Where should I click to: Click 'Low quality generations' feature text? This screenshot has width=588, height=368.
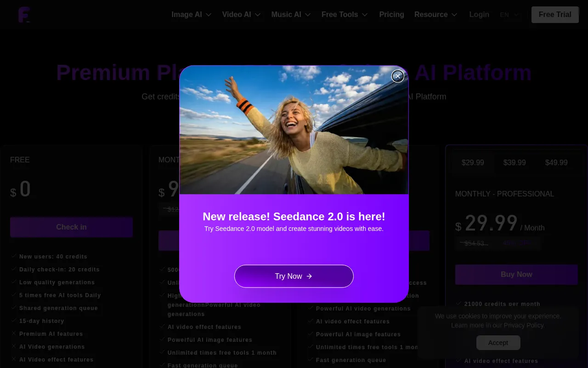tap(57, 282)
